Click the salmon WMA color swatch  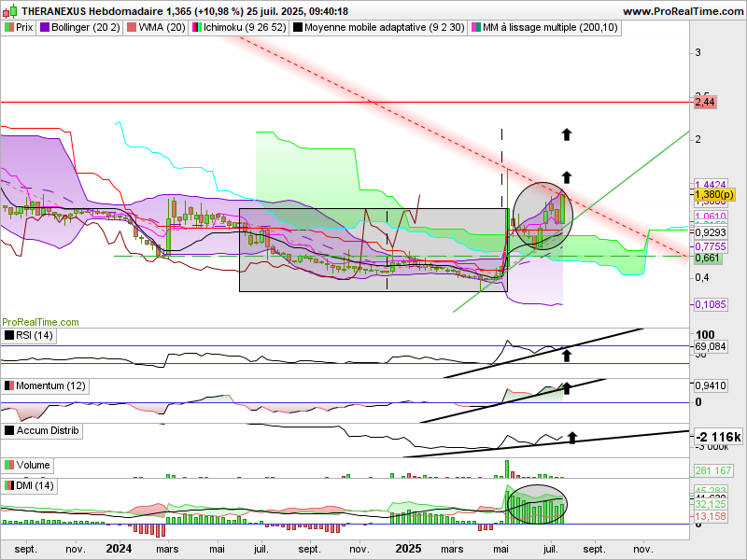[x=132, y=28]
